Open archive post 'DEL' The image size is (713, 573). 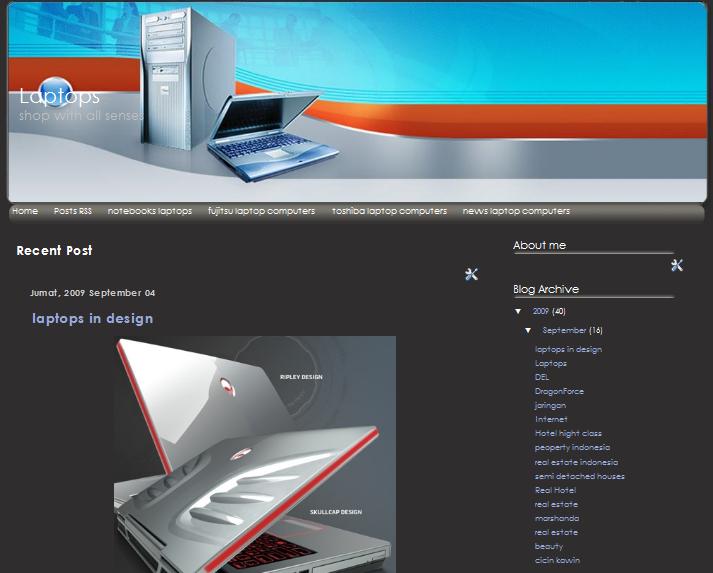(x=542, y=377)
